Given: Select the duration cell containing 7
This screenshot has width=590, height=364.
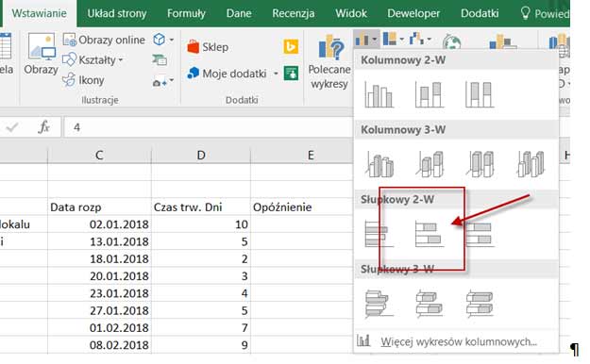Looking at the screenshot, I should [x=201, y=328].
